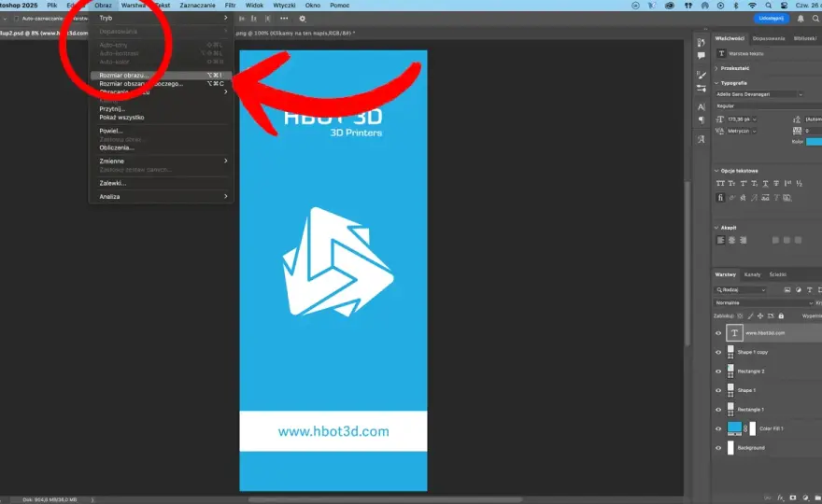Image resolution: width=822 pixels, height=504 pixels.
Task: Open the Brushes panel icon
Action: 702,76
